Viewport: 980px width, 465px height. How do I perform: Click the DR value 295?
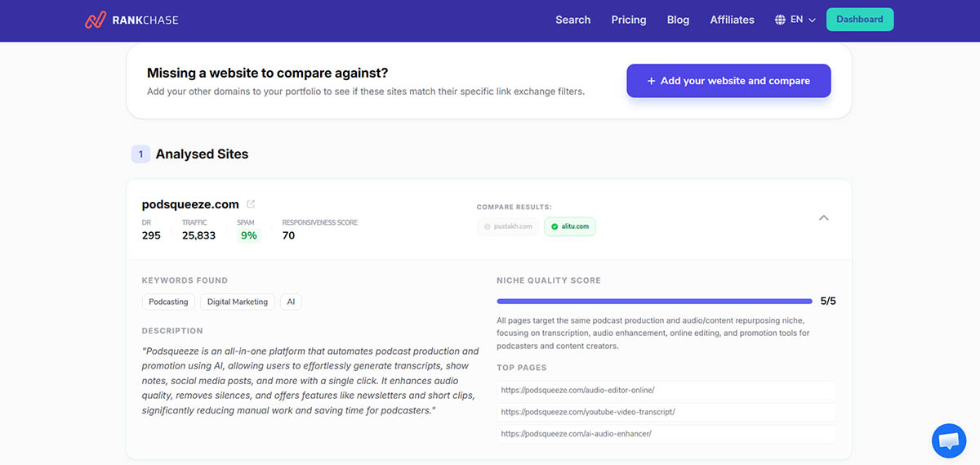point(151,235)
